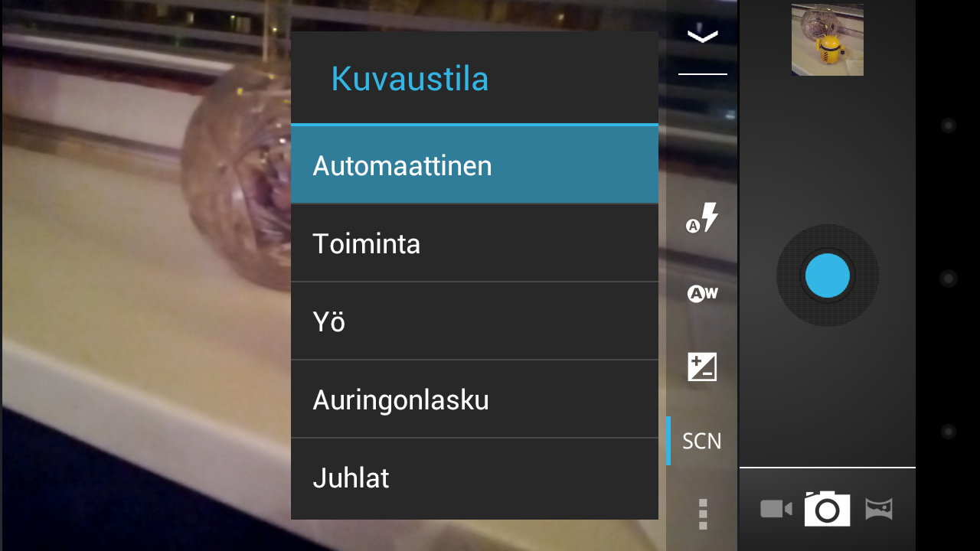Choose Auringonlasku sunset mode
The height and width of the screenshot is (551, 980).
point(475,399)
